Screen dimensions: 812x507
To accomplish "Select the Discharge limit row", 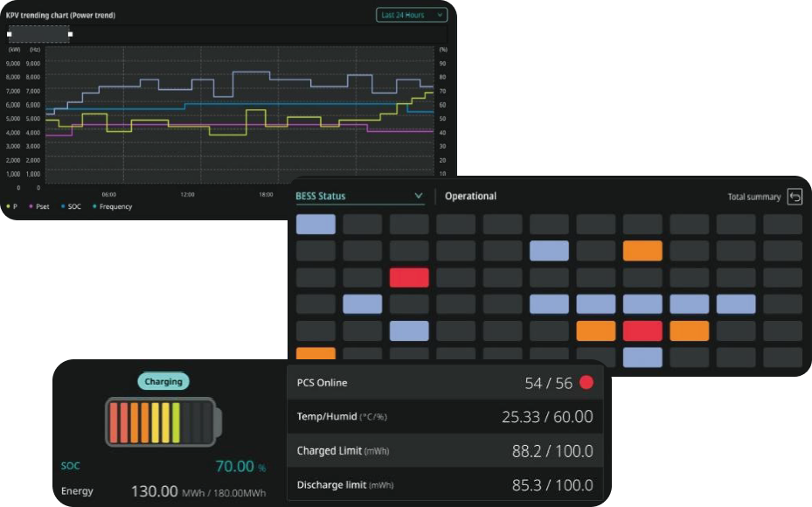I will [445, 485].
